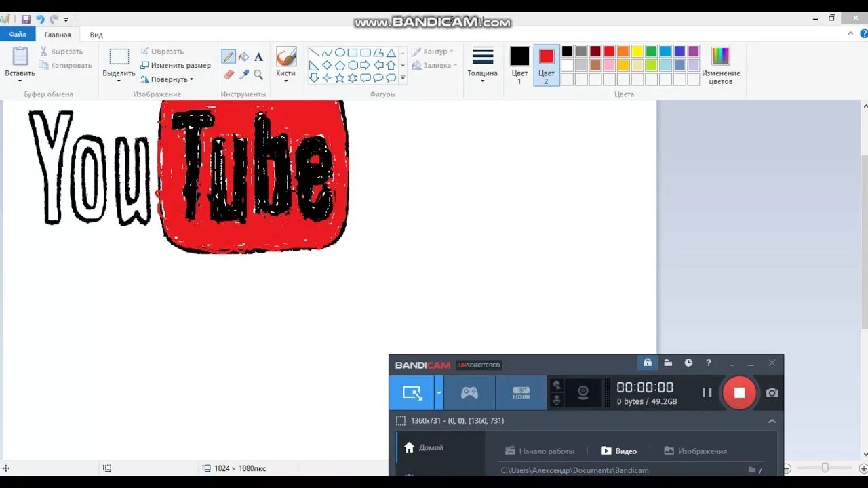Click the Bandicam lock icon

coord(648,363)
